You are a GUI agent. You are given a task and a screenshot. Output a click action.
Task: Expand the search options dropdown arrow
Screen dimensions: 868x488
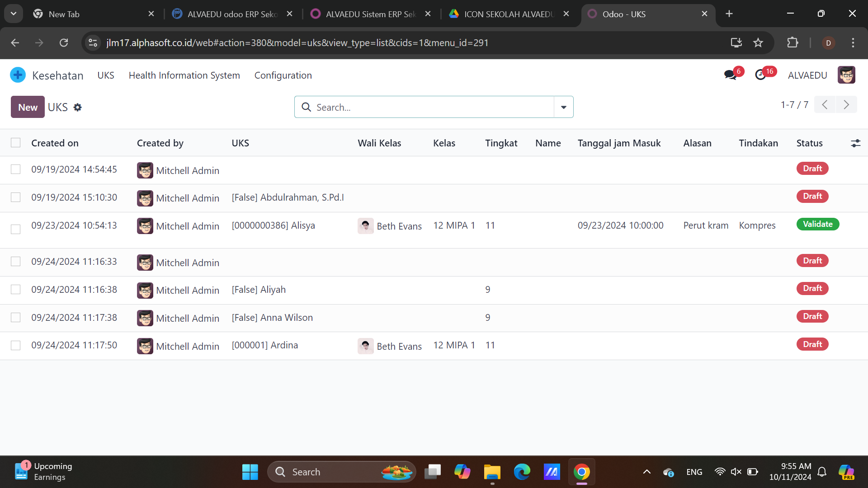(x=563, y=107)
